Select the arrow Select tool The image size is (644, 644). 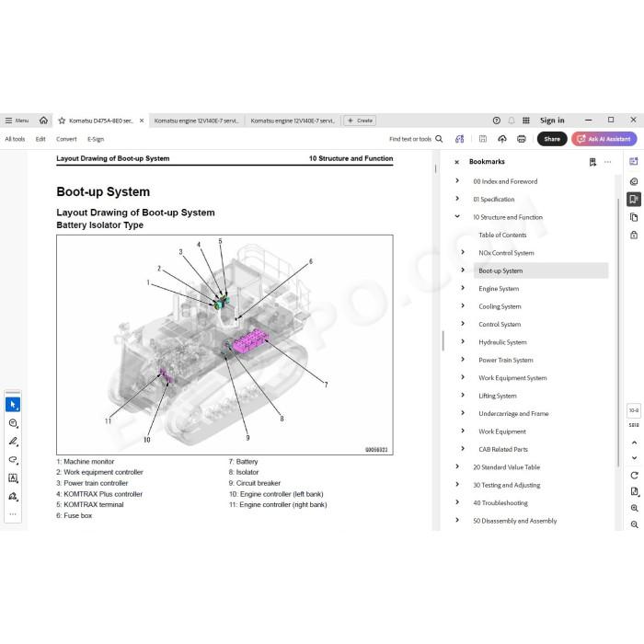13,405
